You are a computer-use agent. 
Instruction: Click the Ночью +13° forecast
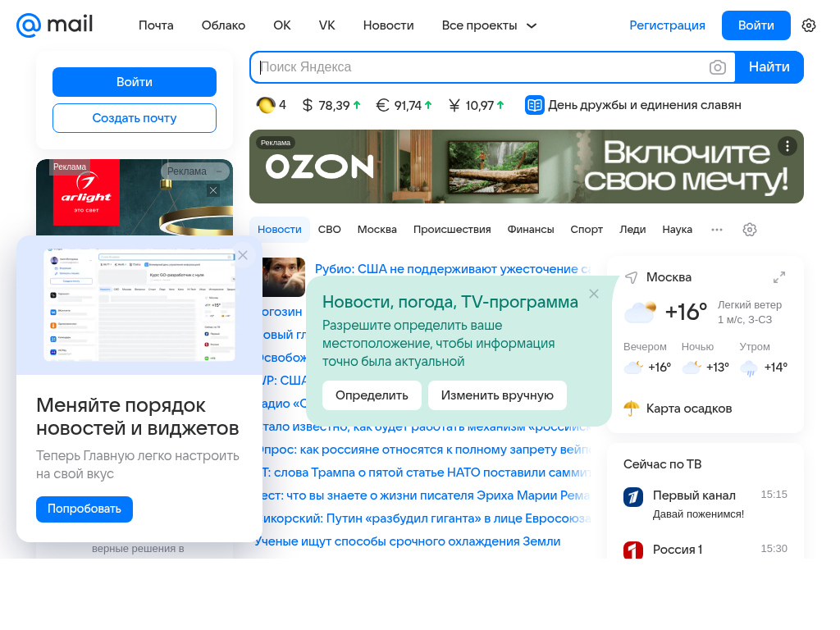(x=705, y=358)
